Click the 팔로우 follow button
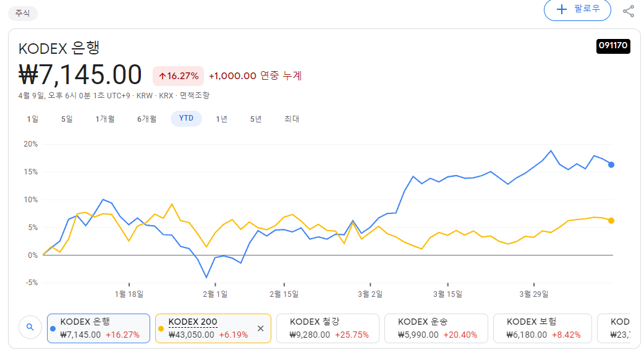Screen dimensions: 644x355 point(577,9)
